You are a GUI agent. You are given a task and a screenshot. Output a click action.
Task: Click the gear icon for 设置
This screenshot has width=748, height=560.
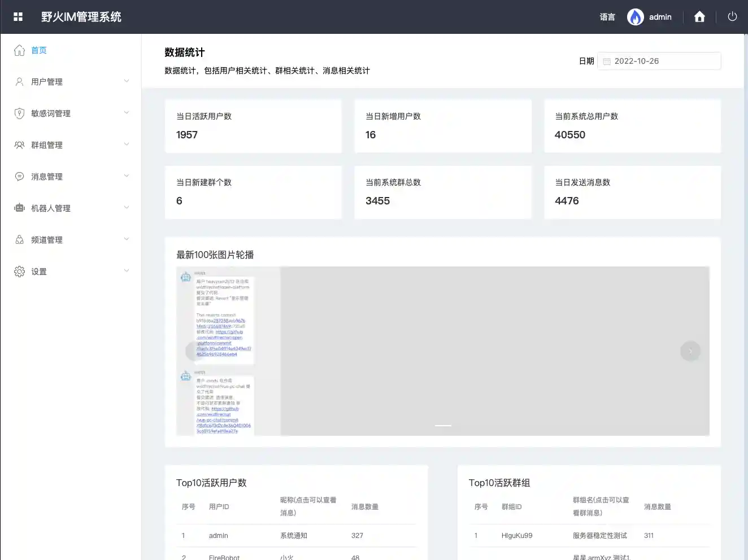pos(19,272)
